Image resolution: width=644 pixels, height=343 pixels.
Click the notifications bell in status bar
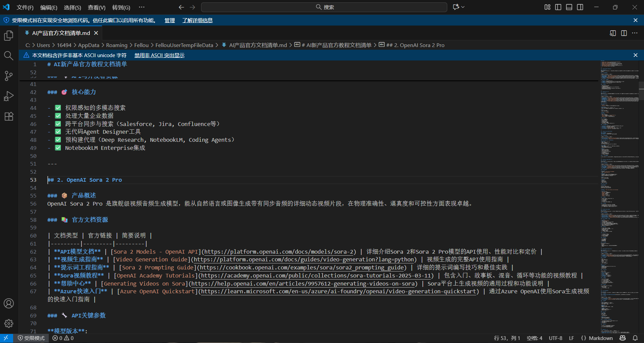(635, 338)
